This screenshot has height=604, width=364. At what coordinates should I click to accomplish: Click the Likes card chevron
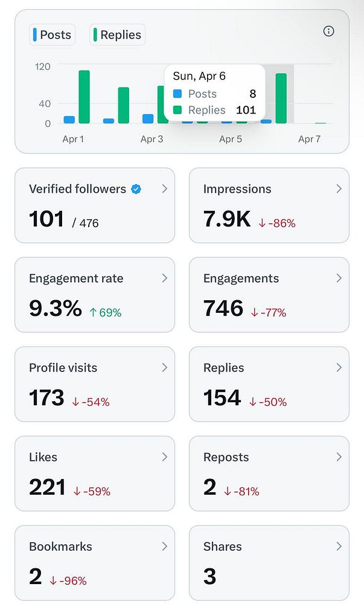click(x=164, y=457)
